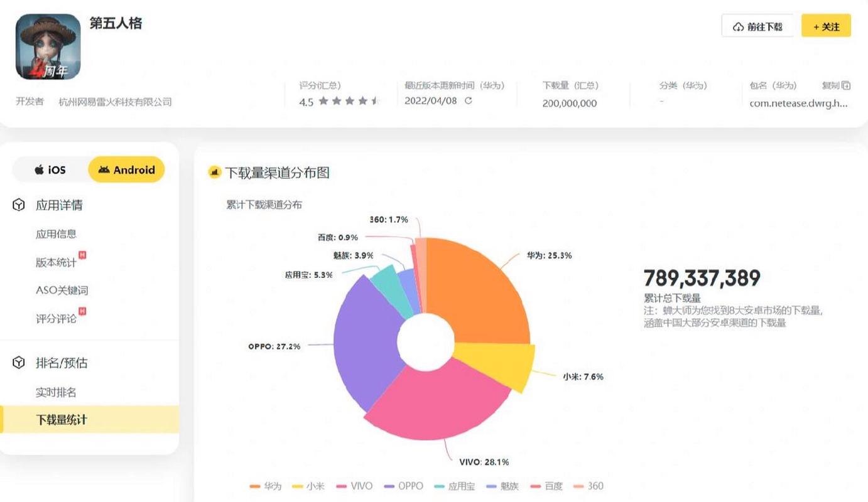Toggle 360 legend entry
868x502 pixels.
pos(588,486)
